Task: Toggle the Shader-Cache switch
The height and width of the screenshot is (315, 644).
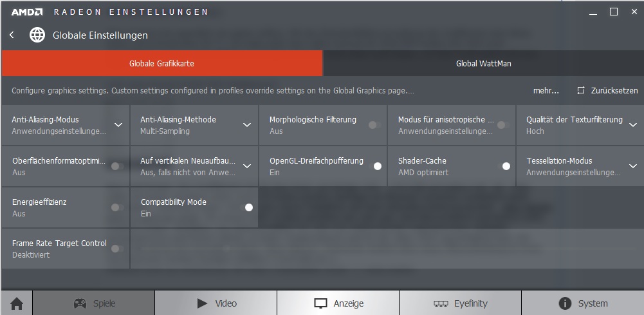Action: point(504,166)
